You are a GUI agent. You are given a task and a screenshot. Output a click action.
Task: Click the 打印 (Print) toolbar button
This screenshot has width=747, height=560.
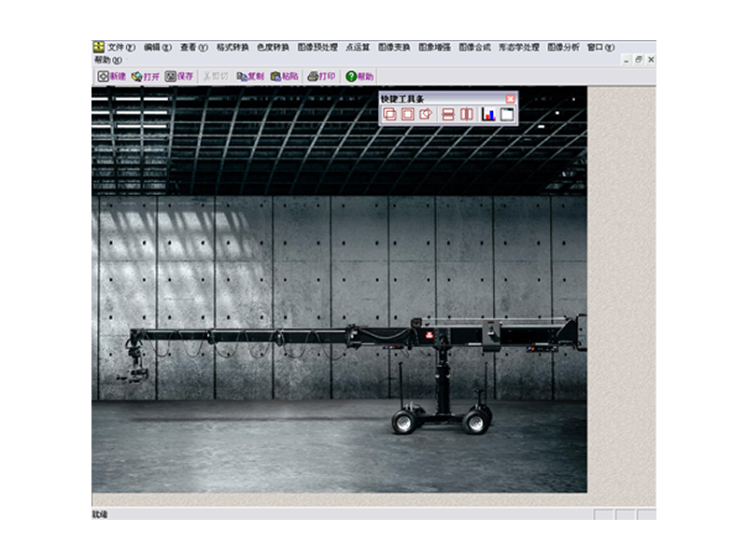tap(321, 77)
